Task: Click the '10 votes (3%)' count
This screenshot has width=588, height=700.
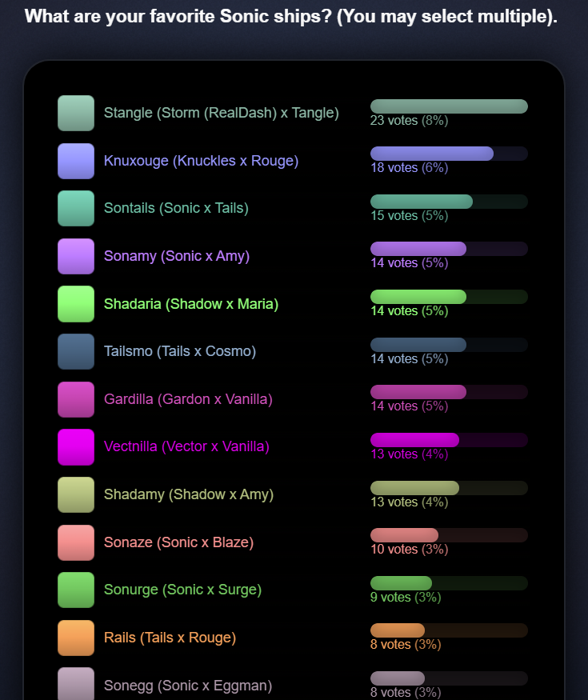Action: tap(410, 549)
